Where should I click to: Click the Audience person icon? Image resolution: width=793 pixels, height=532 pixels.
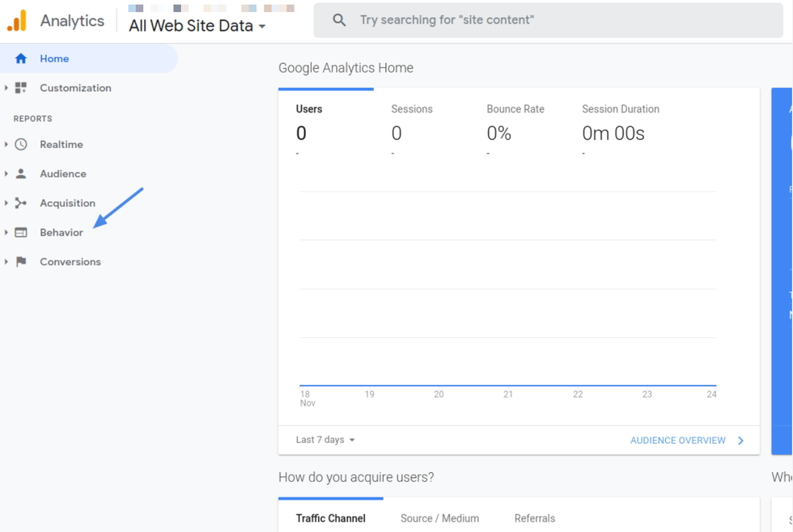(21, 174)
